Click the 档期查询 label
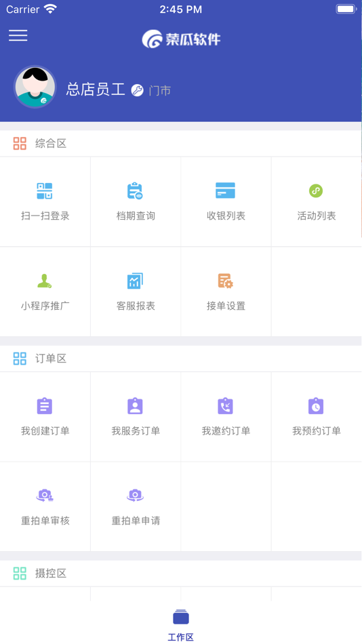This screenshot has width=362, height=644. (136, 216)
